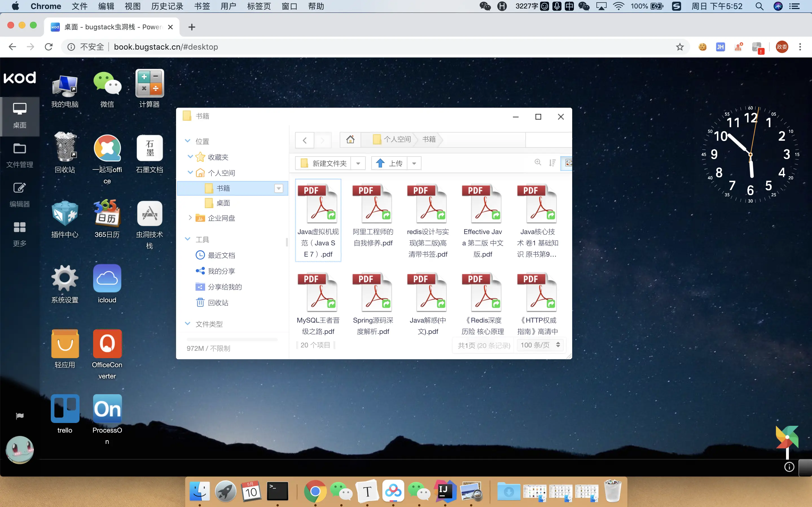Click the 个人空间 breadcrumb link
Screen dimensions: 812x507
click(x=397, y=140)
